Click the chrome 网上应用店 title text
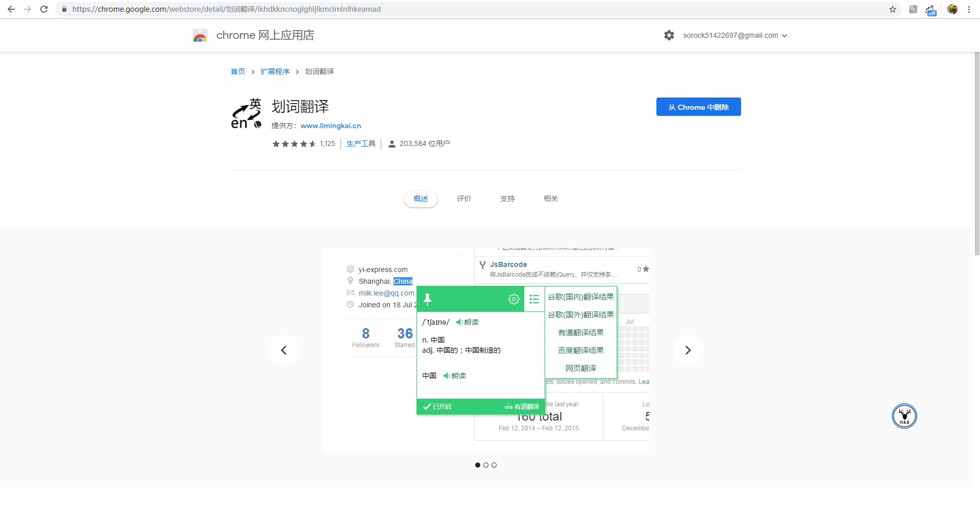 [x=265, y=35]
